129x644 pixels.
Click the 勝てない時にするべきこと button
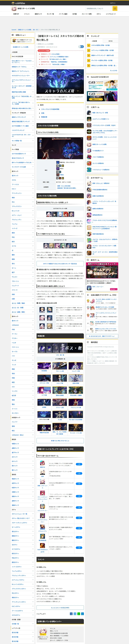click(x=60, y=440)
